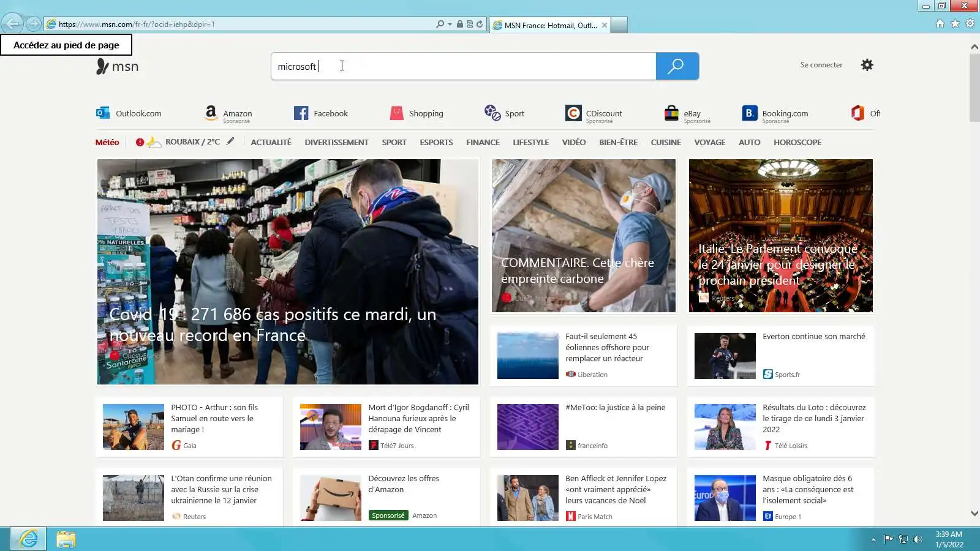This screenshot has height=551, width=980.
Task: Click page scrollbar down arrow
Action: click(x=974, y=514)
